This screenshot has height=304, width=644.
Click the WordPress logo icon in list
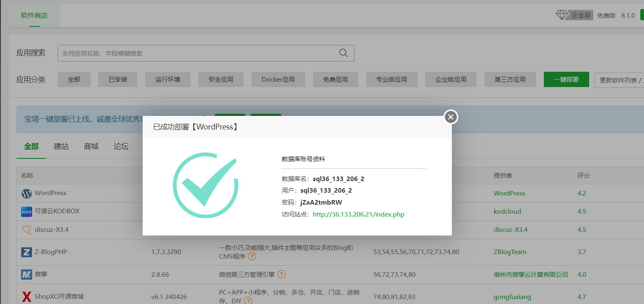(x=26, y=193)
